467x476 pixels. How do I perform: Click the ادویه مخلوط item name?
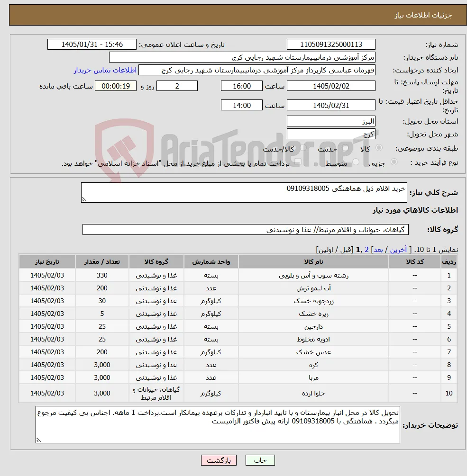coord(313,339)
